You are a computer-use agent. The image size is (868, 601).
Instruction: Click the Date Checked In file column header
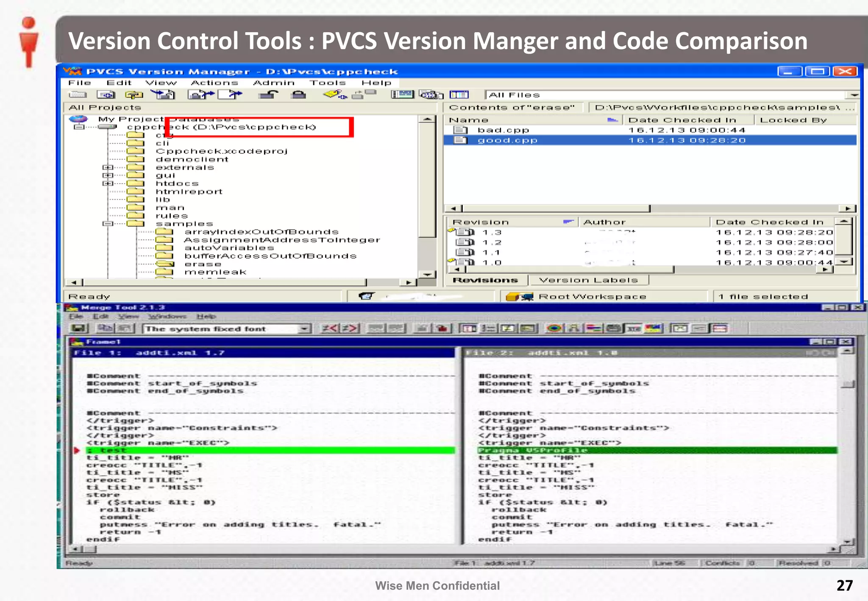(689, 120)
